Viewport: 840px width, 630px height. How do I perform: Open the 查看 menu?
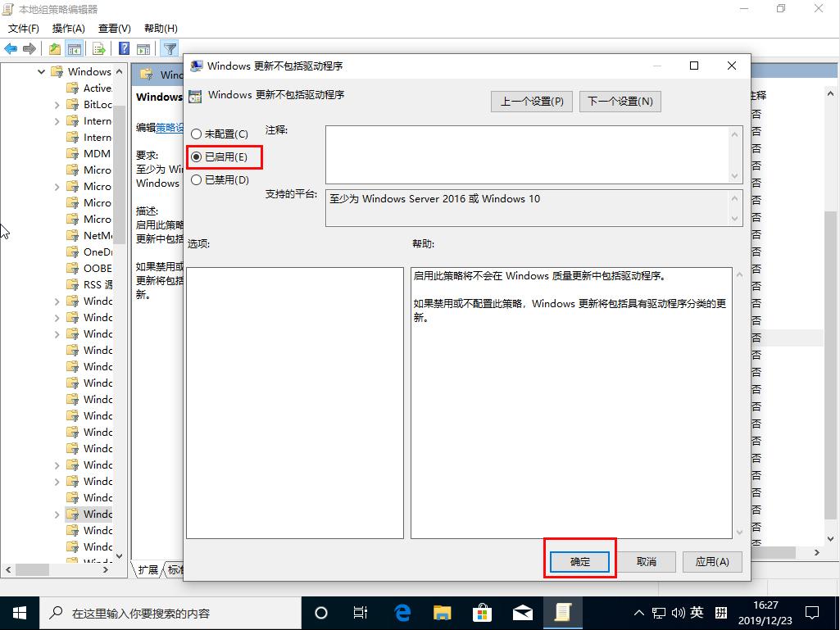(x=113, y=28)
